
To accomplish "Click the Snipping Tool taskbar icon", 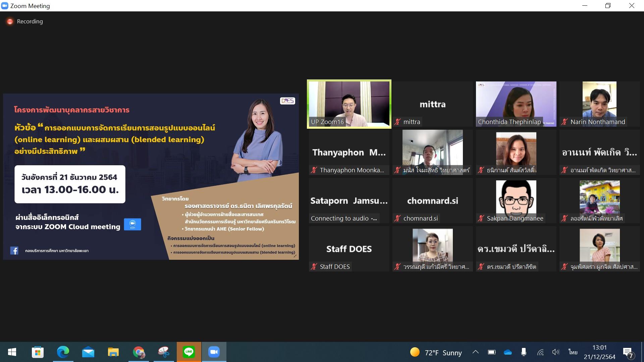I will (x=164, y=352).
